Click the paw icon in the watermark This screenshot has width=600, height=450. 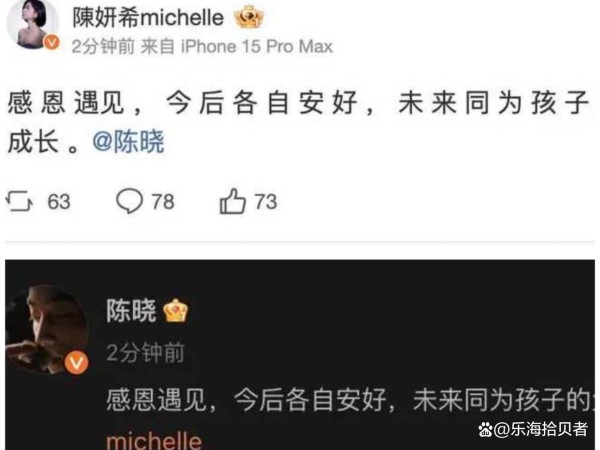(485, 429)
